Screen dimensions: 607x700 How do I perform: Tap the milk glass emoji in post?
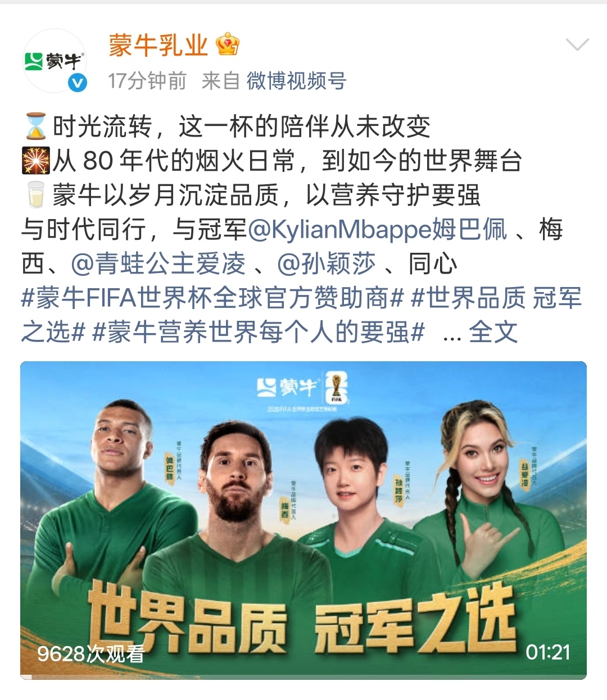click(x=36, y=195)
